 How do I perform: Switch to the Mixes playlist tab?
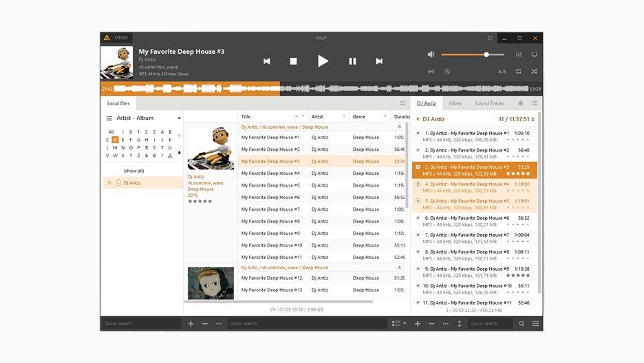click(x=455, y=103)
